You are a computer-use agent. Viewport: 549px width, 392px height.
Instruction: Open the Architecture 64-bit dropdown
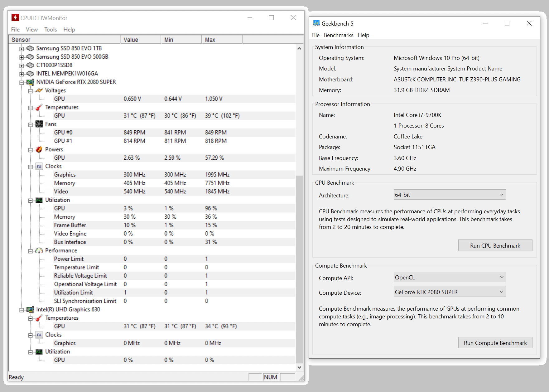(449, 195)
